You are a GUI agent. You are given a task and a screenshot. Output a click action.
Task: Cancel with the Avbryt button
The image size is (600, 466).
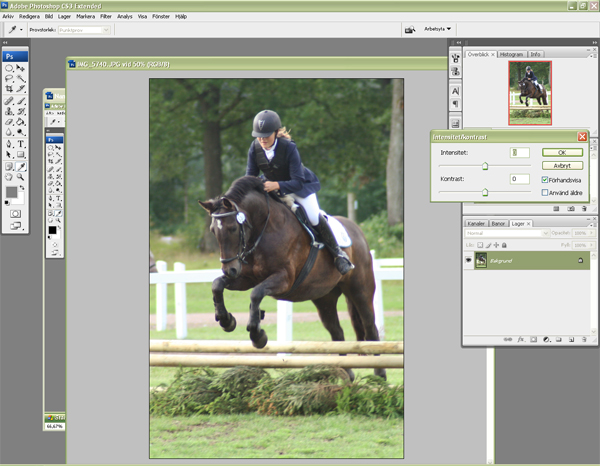pos(562,166)
